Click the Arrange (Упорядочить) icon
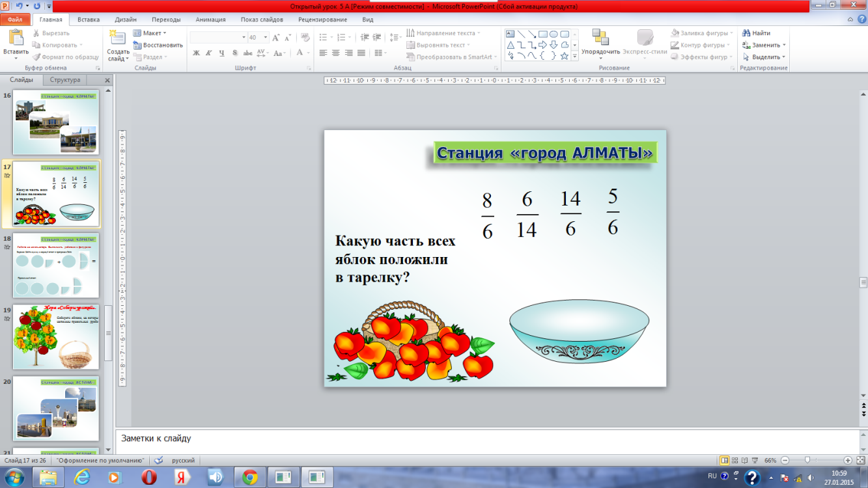868x488 pixels. pyautogui.click(x=600, y=37)
